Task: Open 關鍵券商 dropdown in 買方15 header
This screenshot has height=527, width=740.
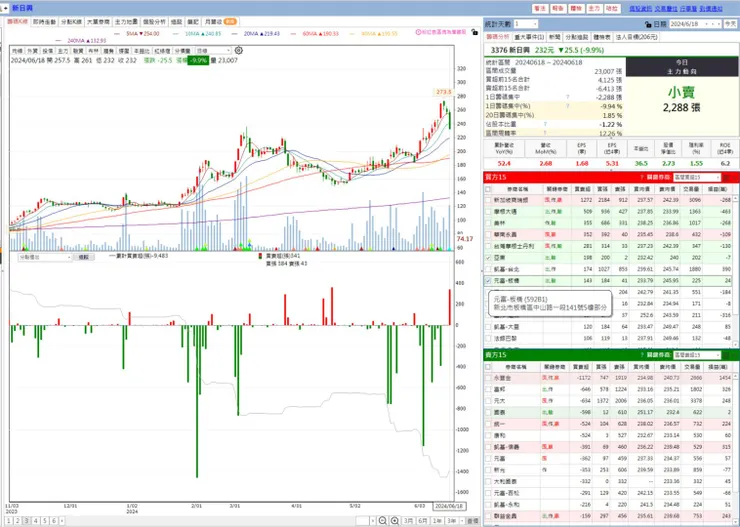Action: [697, 177]
